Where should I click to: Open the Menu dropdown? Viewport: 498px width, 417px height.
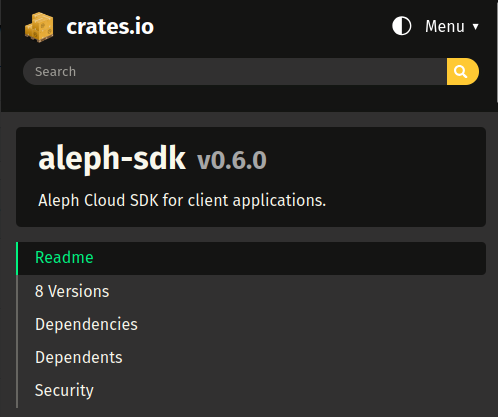click(452, 26)
